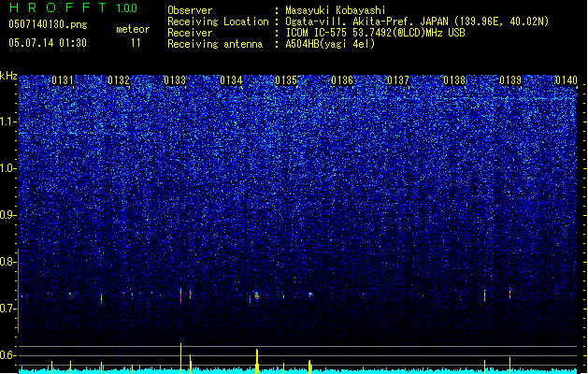This screenshot has width=588, height=374.
Task: Click time marker 0140
Action: tap(566, 80)
